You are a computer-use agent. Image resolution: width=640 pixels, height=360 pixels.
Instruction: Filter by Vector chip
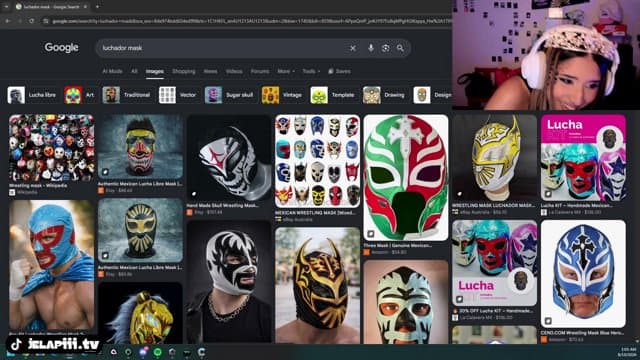(178, 95)
